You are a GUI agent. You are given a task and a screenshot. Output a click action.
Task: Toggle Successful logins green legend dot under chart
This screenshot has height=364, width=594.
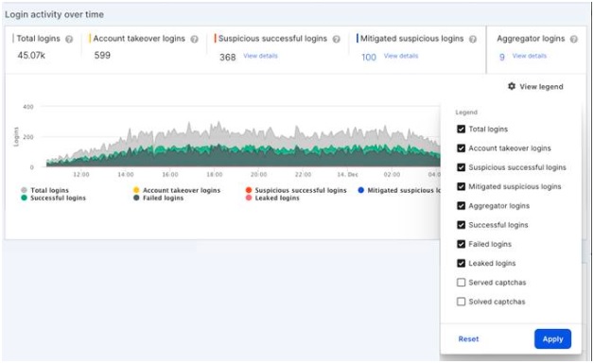(25, 198)
